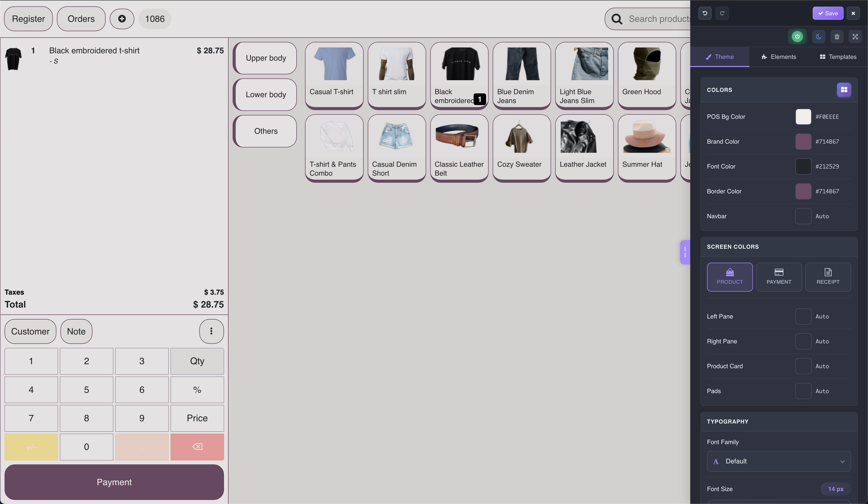
Task: Click the redo icon in the theme panel
Action: pyautogui.click(x=722, y=13)
